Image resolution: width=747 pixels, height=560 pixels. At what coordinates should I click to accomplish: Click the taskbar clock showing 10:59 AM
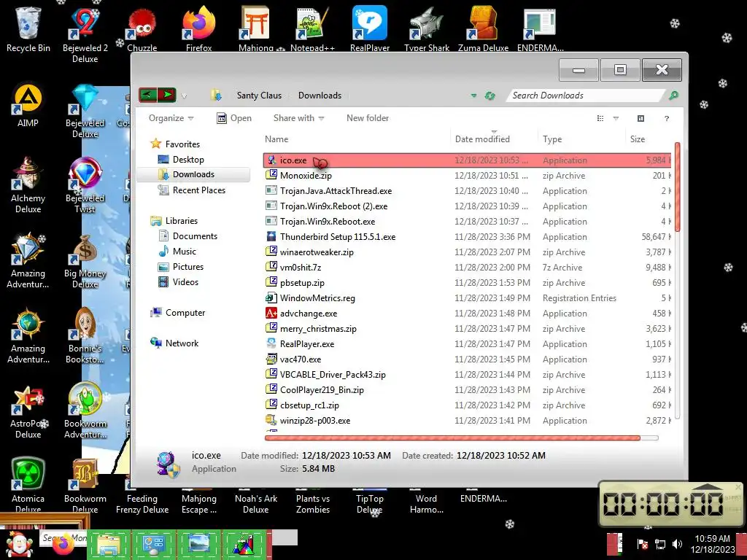pyautogui.click(x=712, y=544)
